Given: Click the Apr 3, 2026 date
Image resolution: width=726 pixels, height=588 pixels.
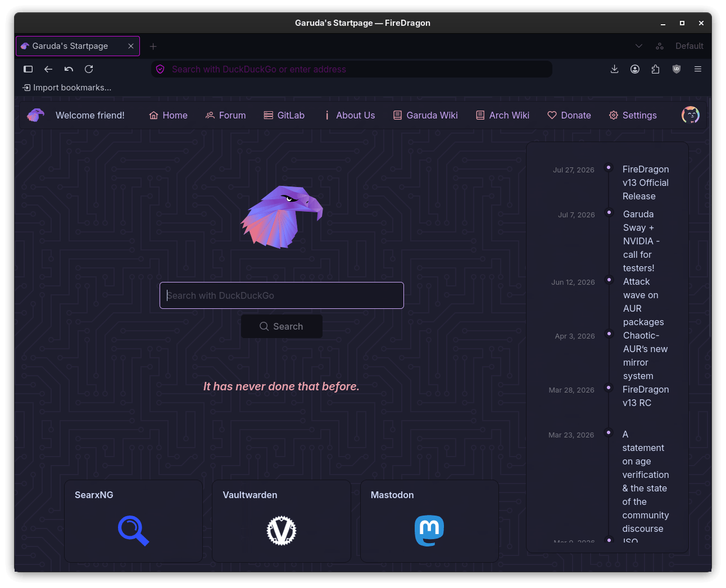Looking at the screenshot, I should pyautogui.click(x=575, y=336).
